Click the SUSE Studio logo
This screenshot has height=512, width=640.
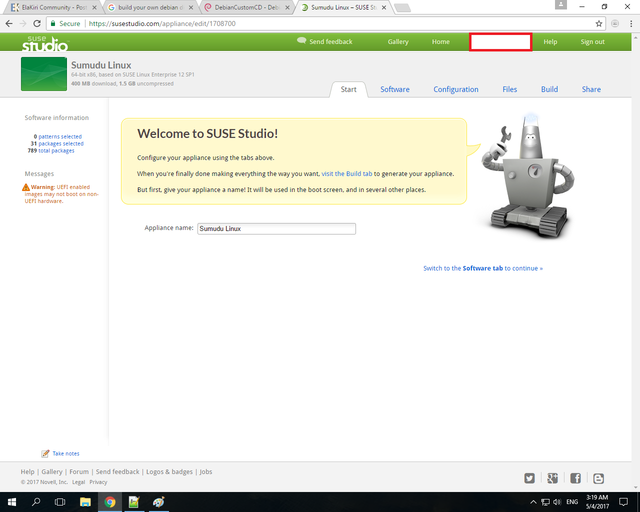45,44
